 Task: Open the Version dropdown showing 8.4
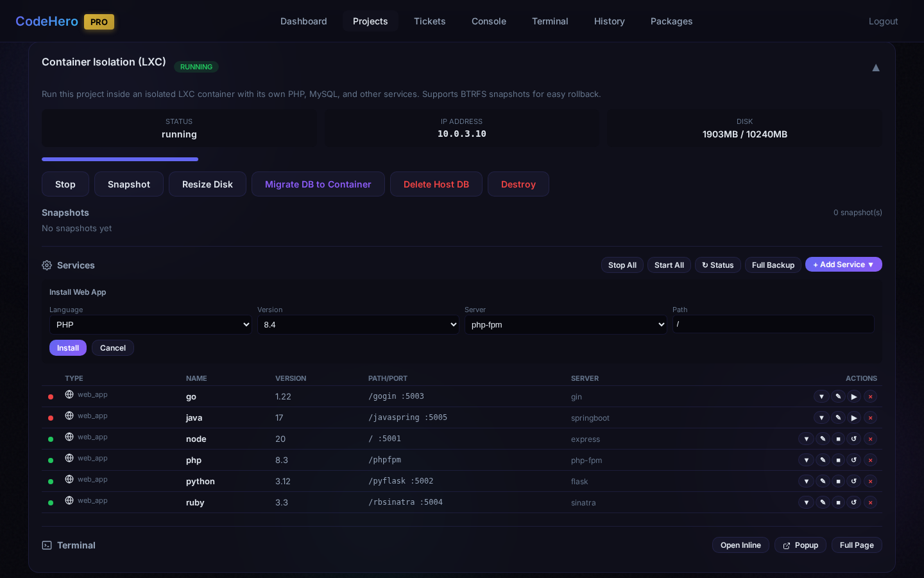click(x=358, y=325)
